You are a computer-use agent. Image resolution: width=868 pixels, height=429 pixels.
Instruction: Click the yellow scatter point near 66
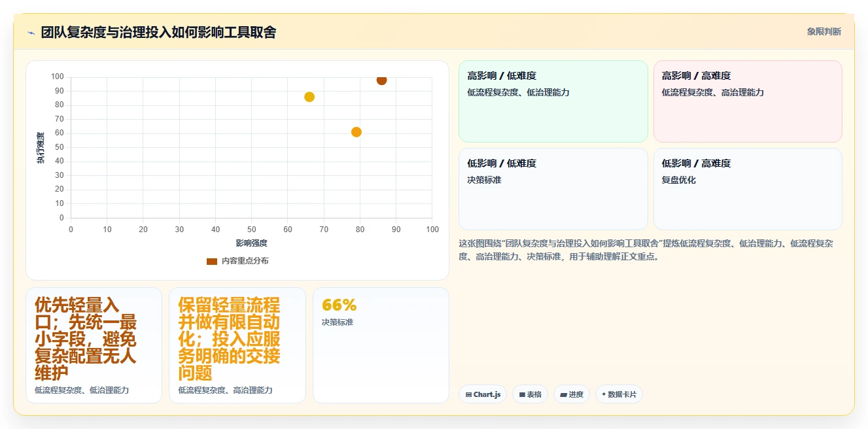[309, 97]
